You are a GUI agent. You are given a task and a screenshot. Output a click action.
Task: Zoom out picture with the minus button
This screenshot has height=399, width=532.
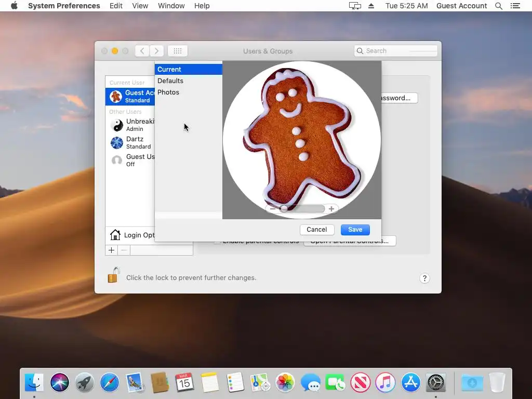click(x=272, y=209)
